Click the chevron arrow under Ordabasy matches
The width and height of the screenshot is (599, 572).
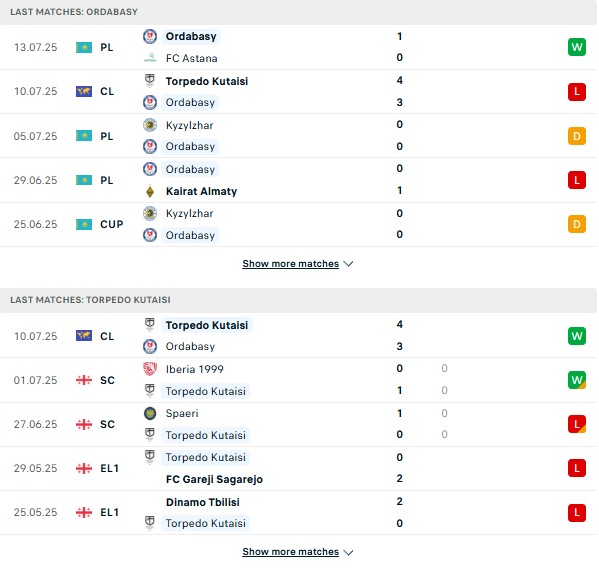[x=348, y=264]
